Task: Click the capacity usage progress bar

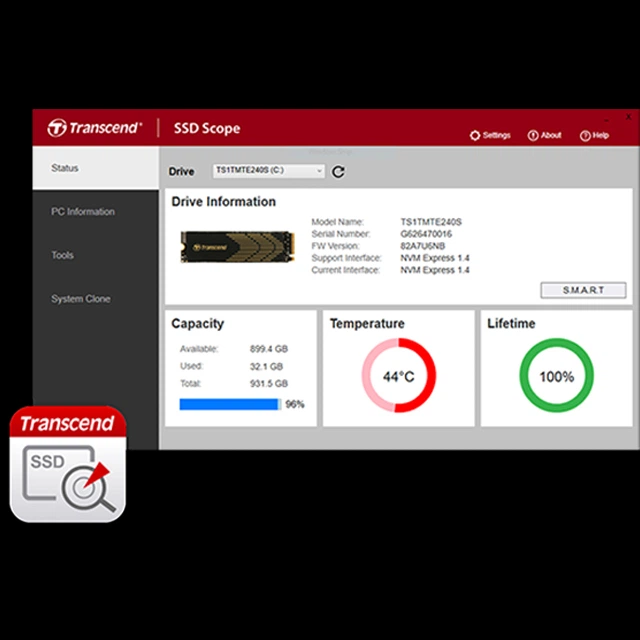Action: [230, 404]
